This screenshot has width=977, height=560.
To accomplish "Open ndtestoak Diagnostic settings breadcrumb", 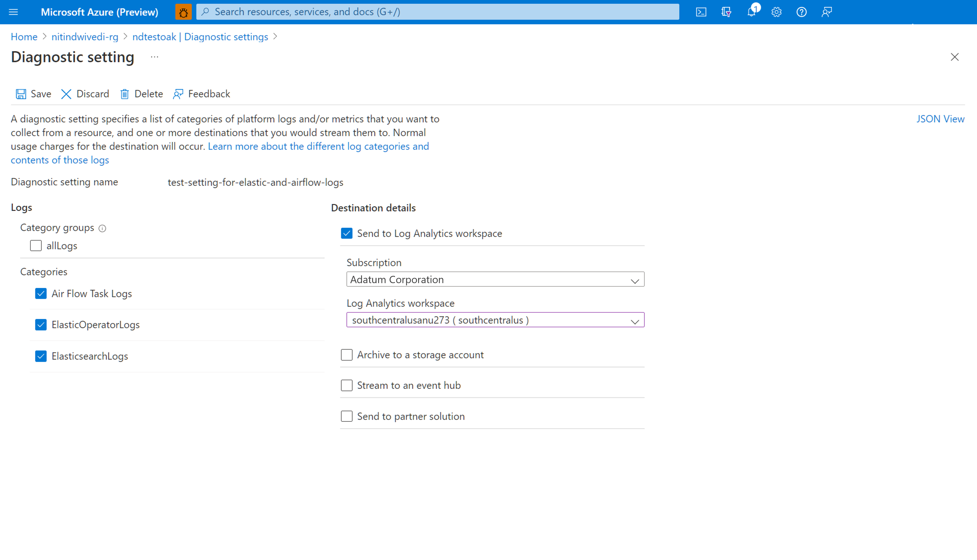I will (200, 37).
